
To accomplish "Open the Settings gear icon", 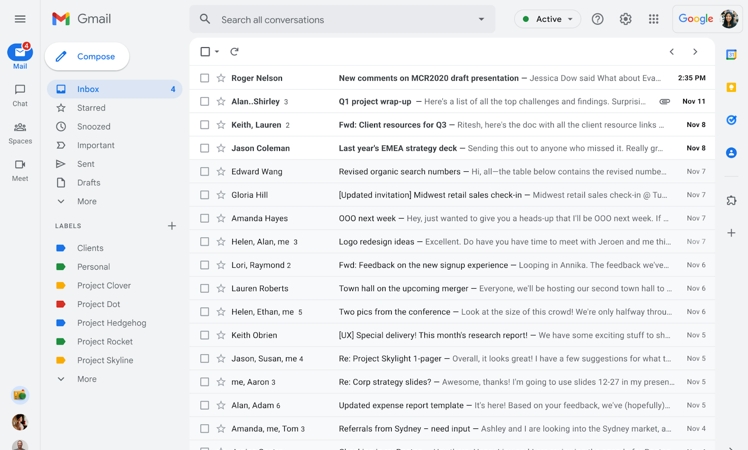I will click(625, 19).
